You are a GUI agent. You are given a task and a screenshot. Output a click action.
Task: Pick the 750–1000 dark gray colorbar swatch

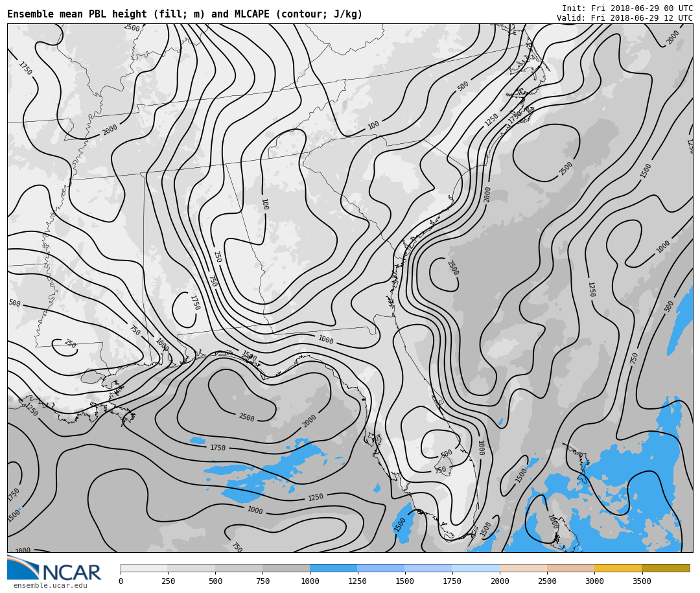[286, 568]
